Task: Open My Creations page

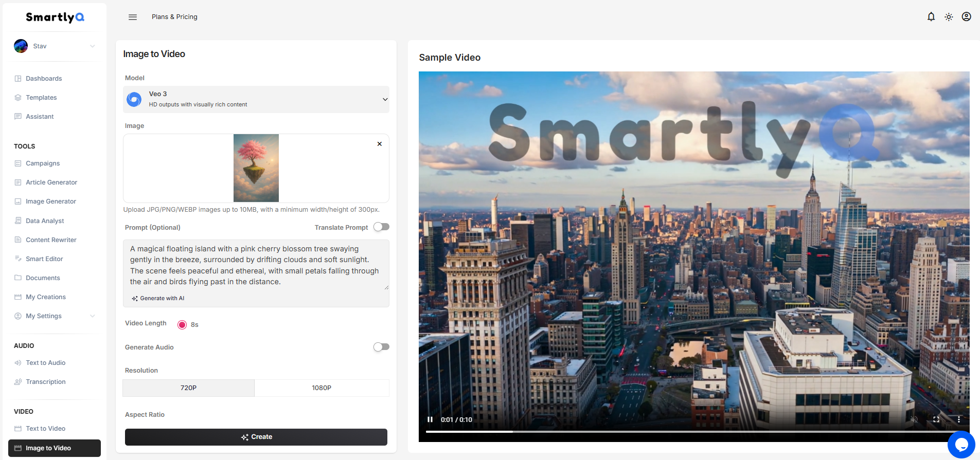Action: (x=46, y=297)
